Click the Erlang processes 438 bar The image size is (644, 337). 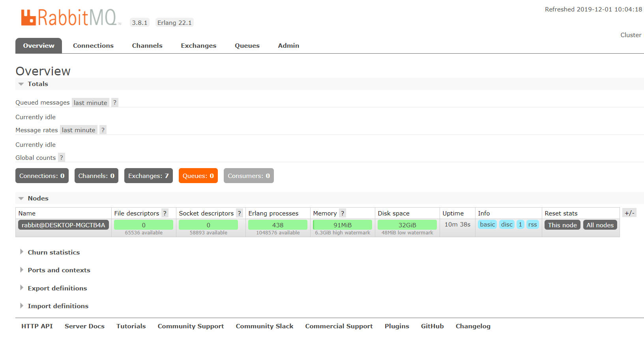point(278,225)
